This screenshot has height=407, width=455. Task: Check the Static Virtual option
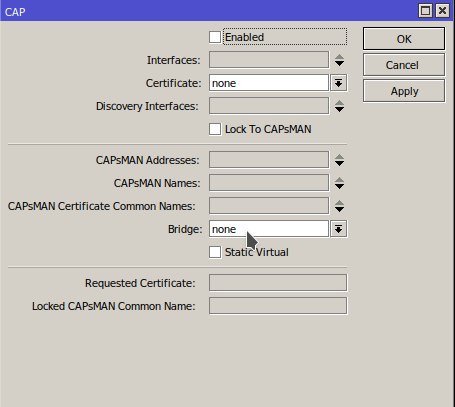215,252
